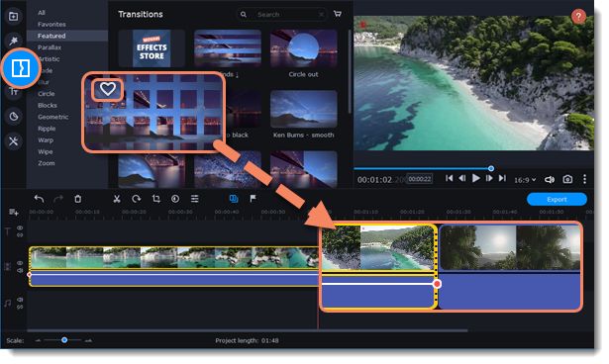Adjust the timeline Scale slider
This screenshot has height=364, width=609.
coord(64,340)
